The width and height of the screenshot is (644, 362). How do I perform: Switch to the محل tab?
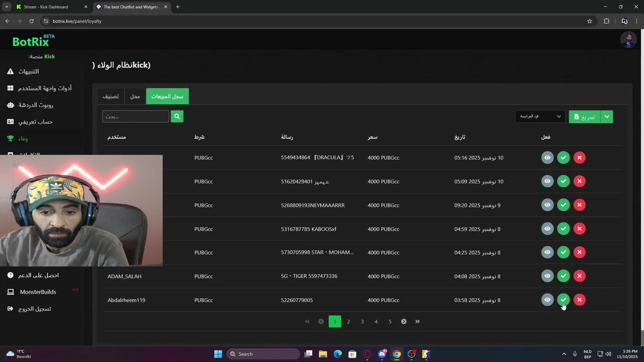point(135,96)
